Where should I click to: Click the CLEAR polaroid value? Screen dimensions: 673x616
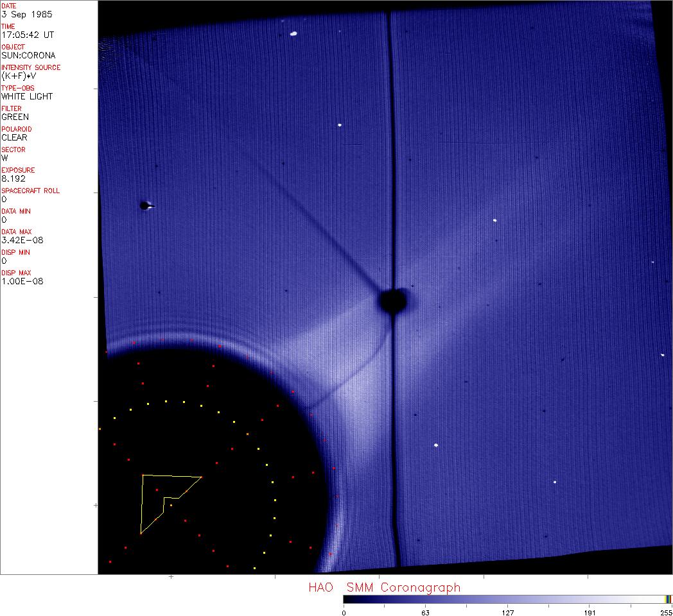click(15, 137)
